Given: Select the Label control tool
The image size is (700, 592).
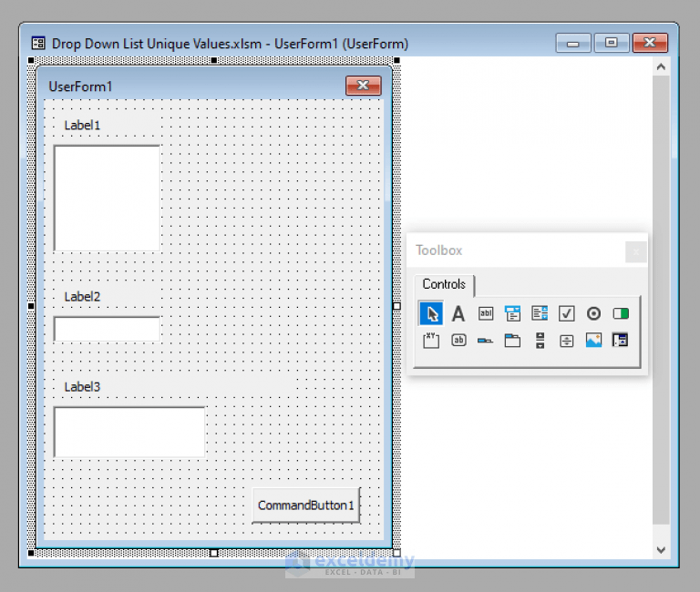Looking at the screenshot, I should click(458, 313).
